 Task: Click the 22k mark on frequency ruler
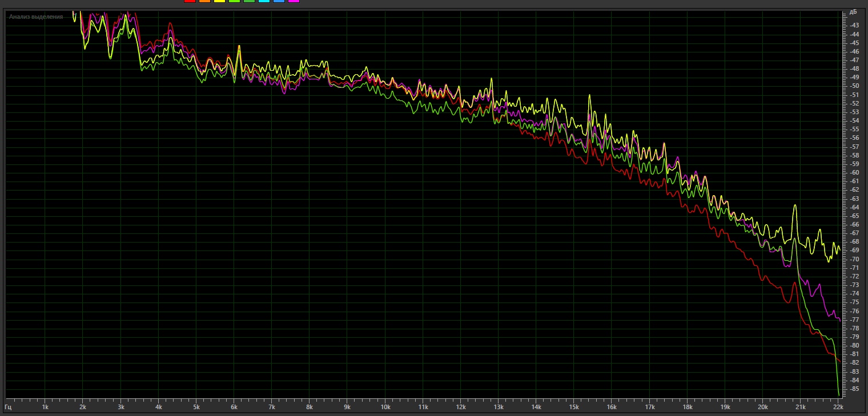838,407
